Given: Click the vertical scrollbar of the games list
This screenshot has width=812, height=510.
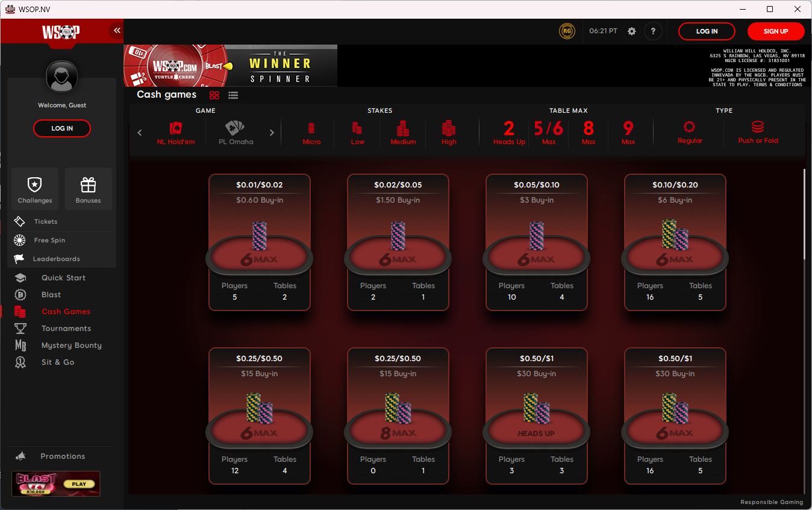Looking at the screenshot, I should [805, 214].
